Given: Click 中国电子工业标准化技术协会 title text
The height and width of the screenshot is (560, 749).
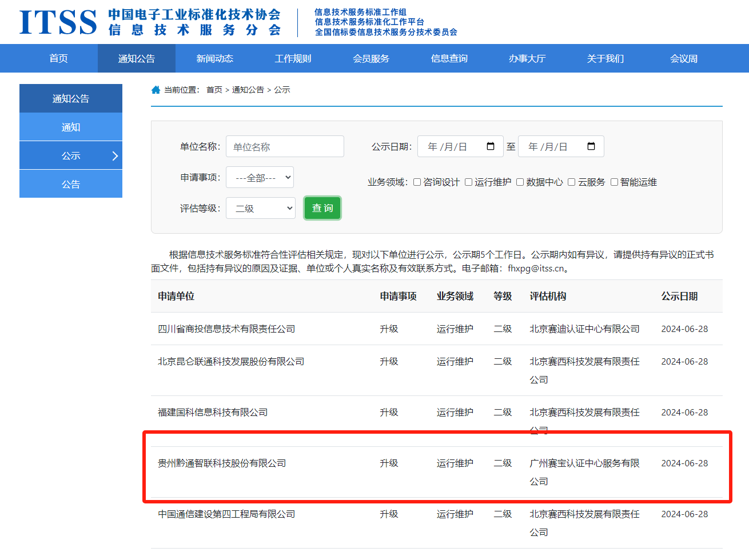Looking at the screenshot, I should pos(194,14).
